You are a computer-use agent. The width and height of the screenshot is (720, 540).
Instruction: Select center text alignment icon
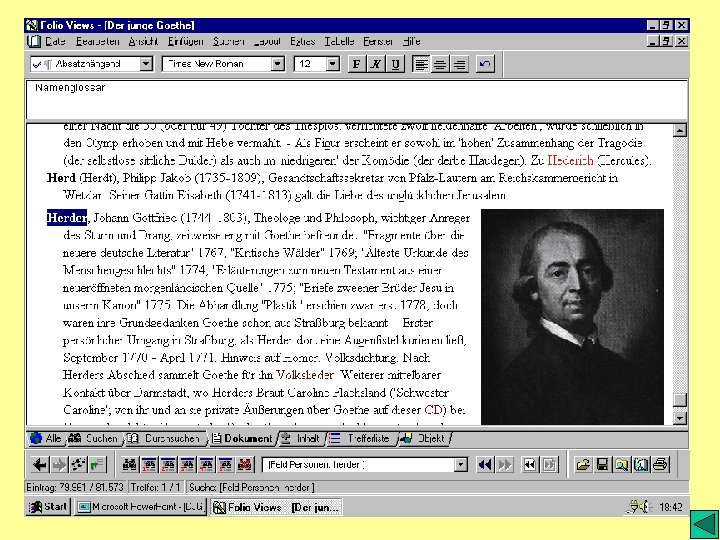(440, 64)
